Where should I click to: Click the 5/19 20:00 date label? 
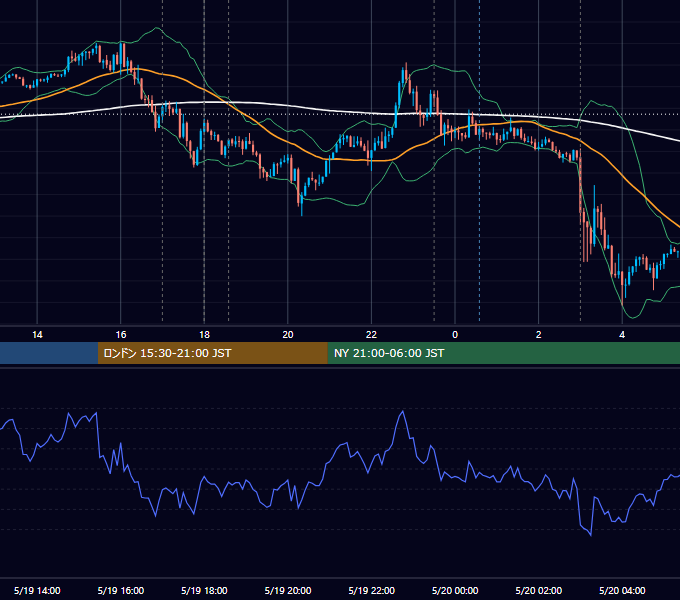pyautogui.click(x=288, y=590)
